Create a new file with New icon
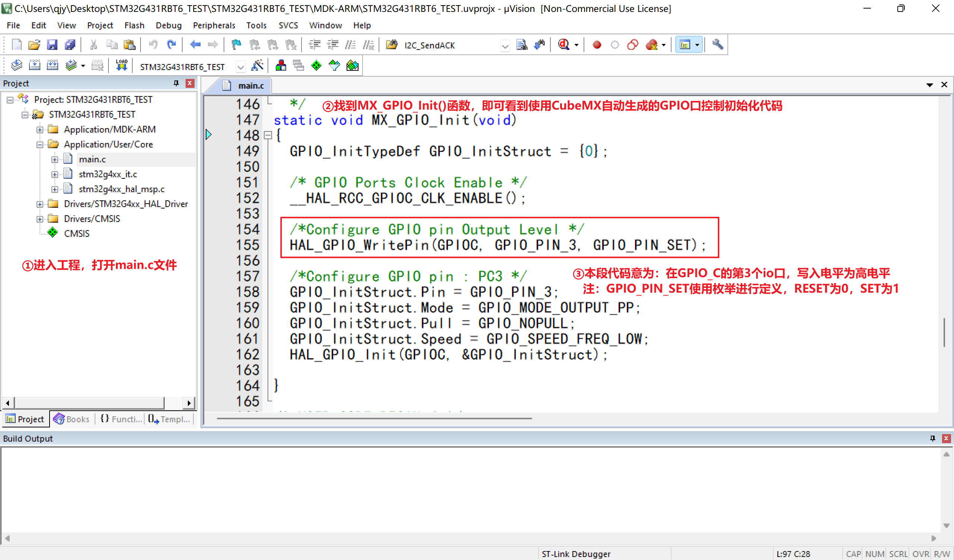The height and width of the screenshot is (560, 954). pos(17,45)
